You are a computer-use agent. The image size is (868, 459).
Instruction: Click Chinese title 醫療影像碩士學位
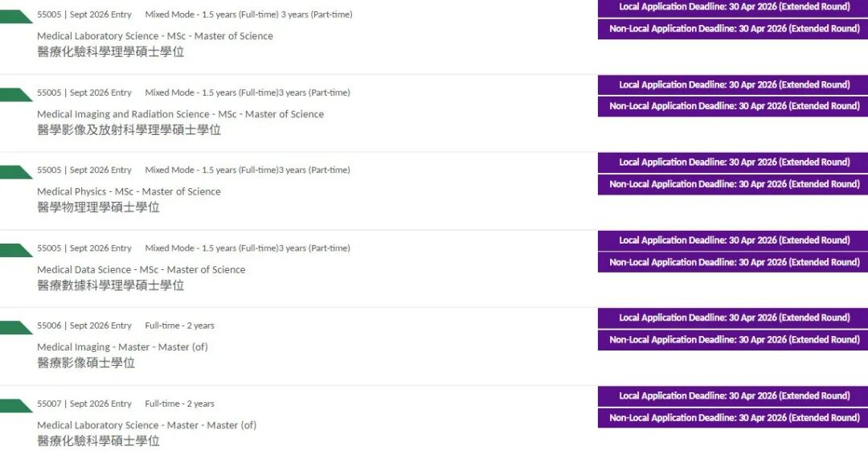(86, 363)
